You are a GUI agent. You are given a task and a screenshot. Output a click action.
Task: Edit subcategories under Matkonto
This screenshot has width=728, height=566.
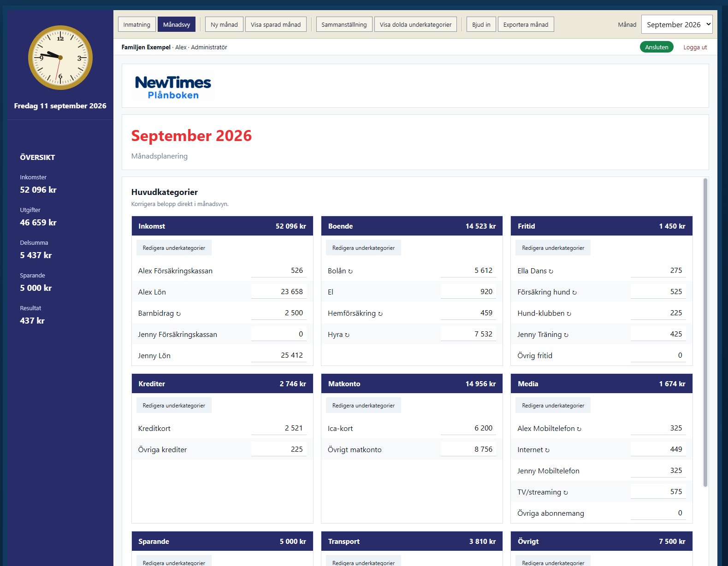(363, 405)
